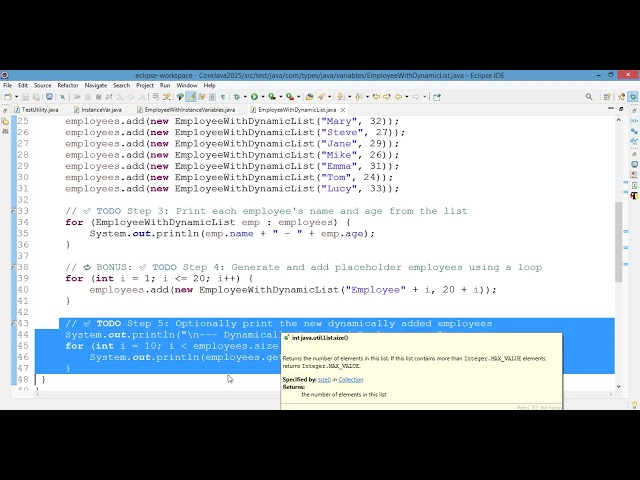Click the Suspend debug toolbar icon

tap(88, 97)
